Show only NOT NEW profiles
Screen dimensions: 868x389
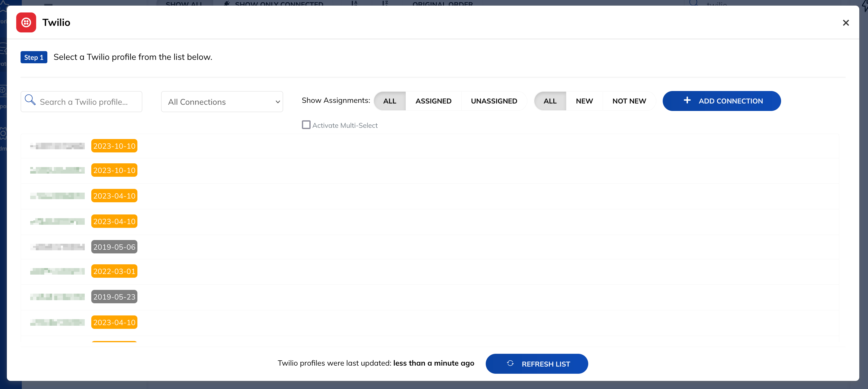[x=629, y=101]
